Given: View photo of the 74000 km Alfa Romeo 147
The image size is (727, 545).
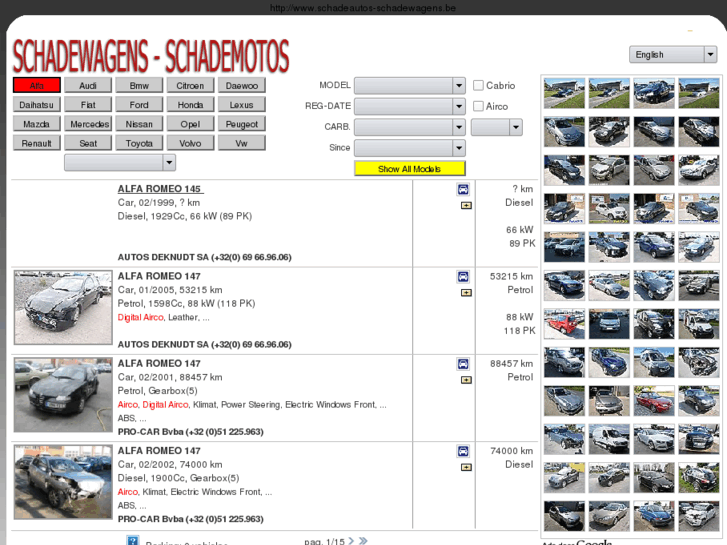Looking at the screenshot, I should pos(63,482).
